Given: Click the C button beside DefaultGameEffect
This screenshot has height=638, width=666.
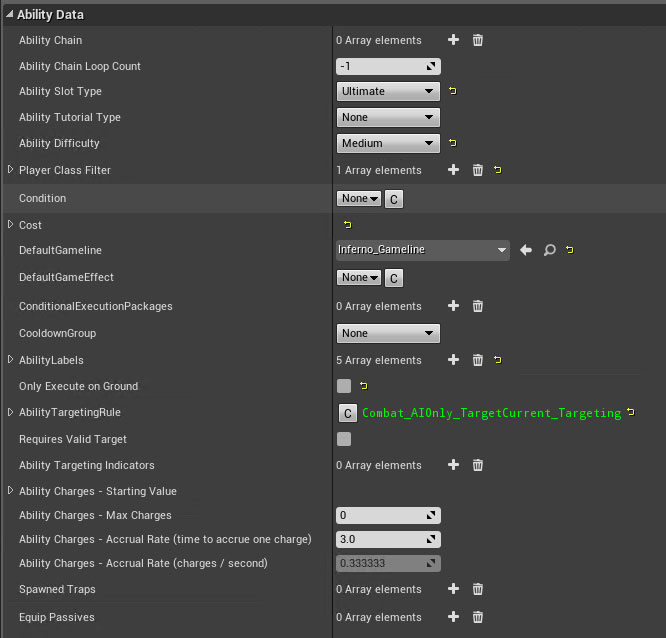Looking at the screenshot, I should (394, 278).
